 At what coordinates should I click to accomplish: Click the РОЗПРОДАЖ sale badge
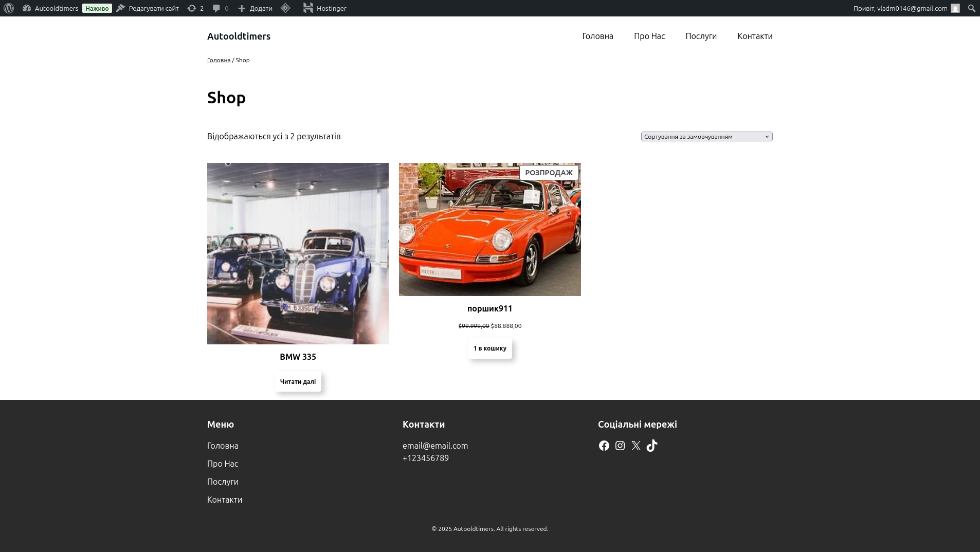tap(549, 173)
